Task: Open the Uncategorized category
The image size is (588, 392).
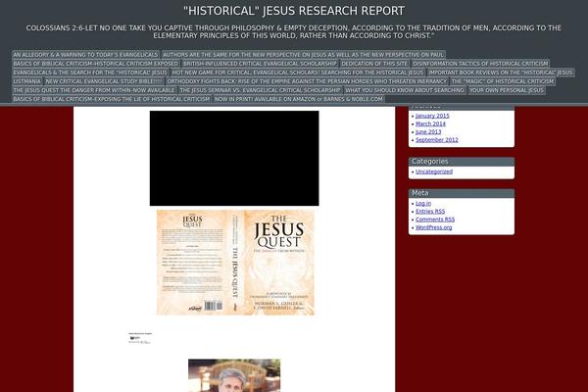Action: tap(434, 171)
